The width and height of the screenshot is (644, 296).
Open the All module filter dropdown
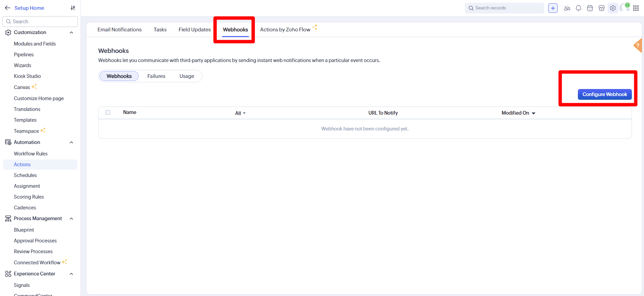pos(240,113)
